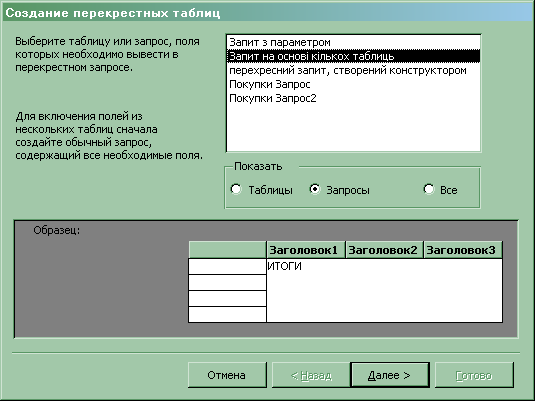
Task: Select the 'Все' radio button
Action: 429,189
